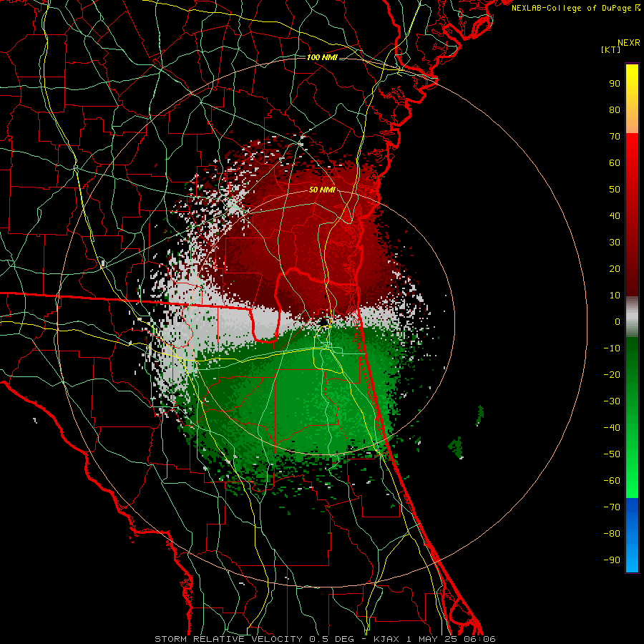
Task: Click the 50 value on velocity scale
Action: coord(615,190)
